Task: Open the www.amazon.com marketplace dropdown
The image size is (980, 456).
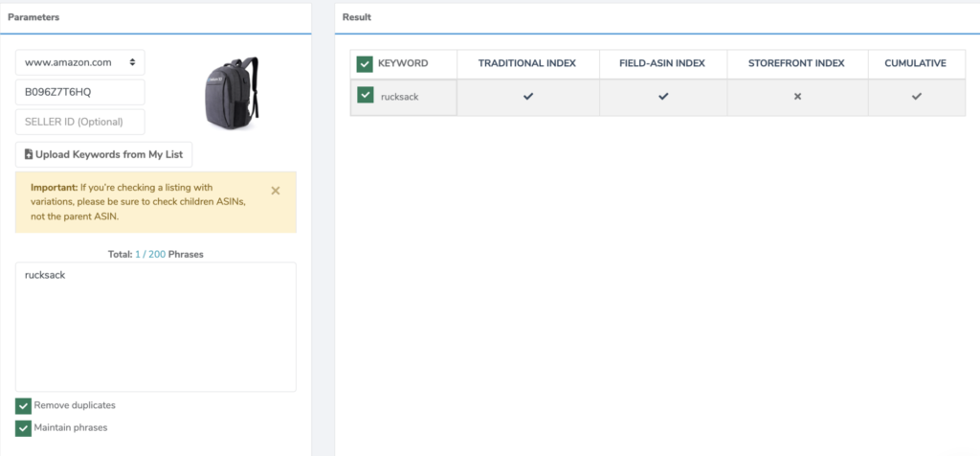Action: point(79,62)
